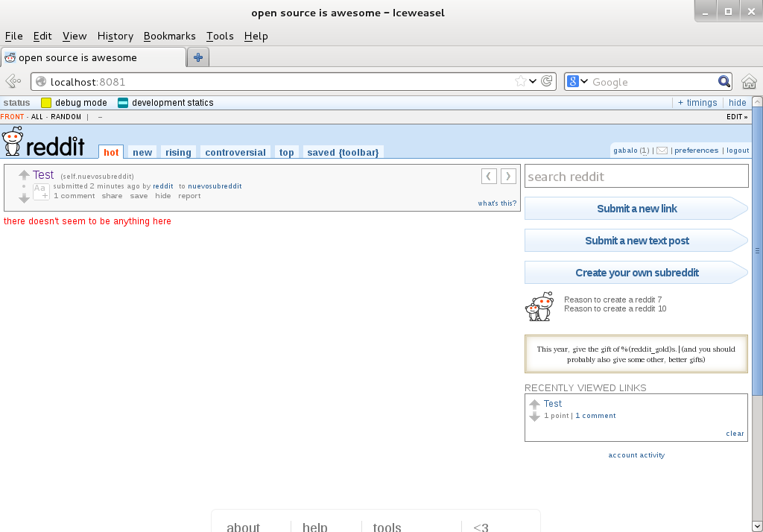
Task: Switch to the controversial tab
Action: [x=235, y=152]
